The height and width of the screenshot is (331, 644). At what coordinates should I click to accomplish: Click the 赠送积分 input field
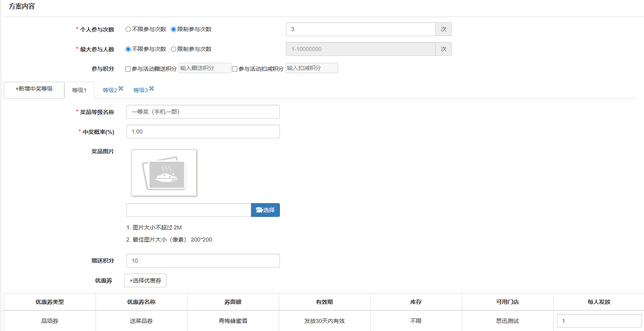[x=203, y=261]
